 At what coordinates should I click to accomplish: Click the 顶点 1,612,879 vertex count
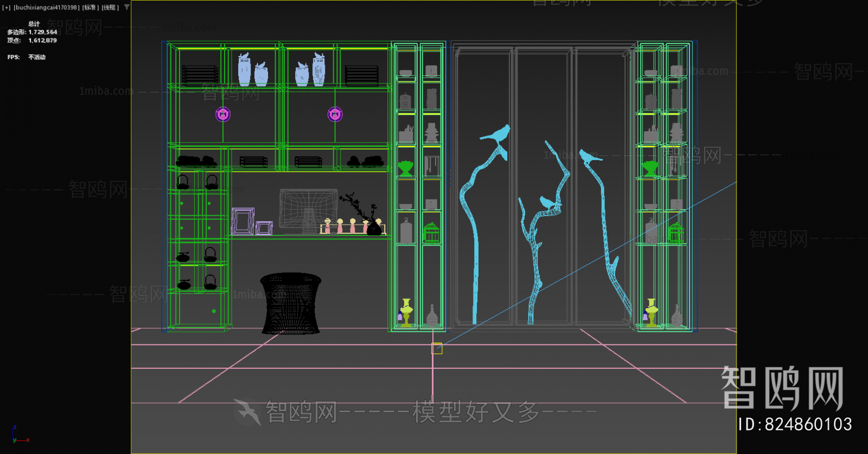click(32, 41)
